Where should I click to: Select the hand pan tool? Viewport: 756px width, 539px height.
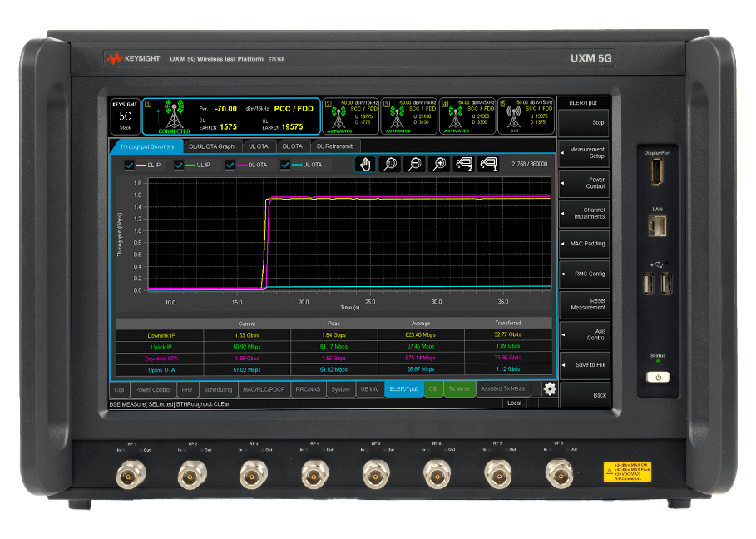click(x=364, y=164)
